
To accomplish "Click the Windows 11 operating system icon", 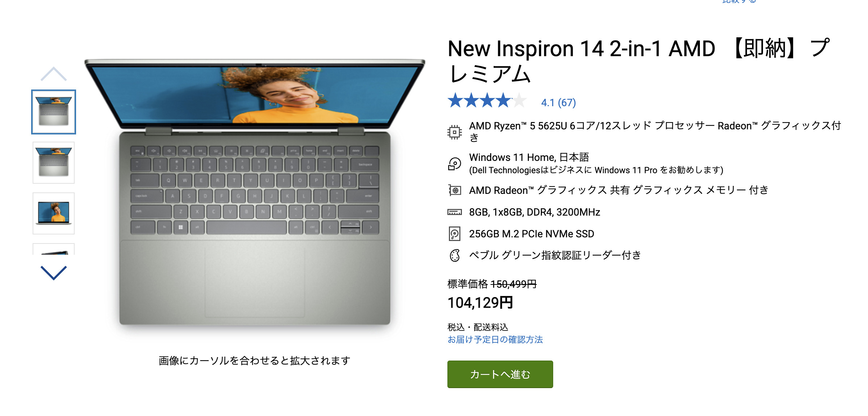I will [454, 164].
